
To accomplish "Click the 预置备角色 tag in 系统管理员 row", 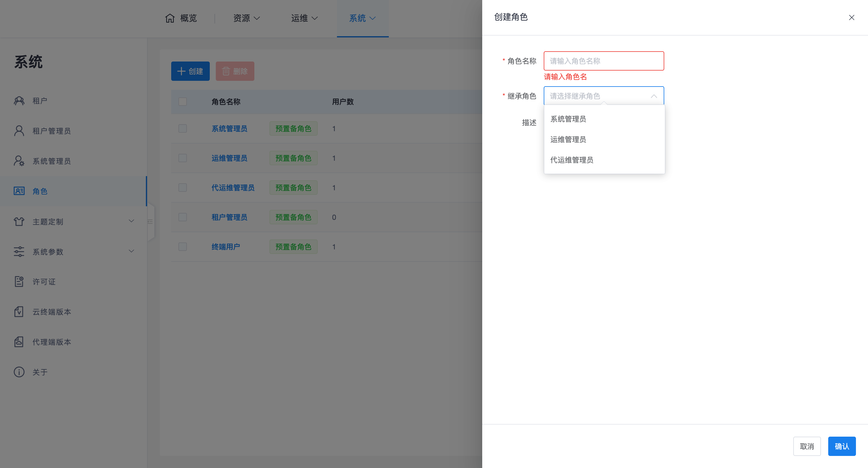I will point(293,128).
